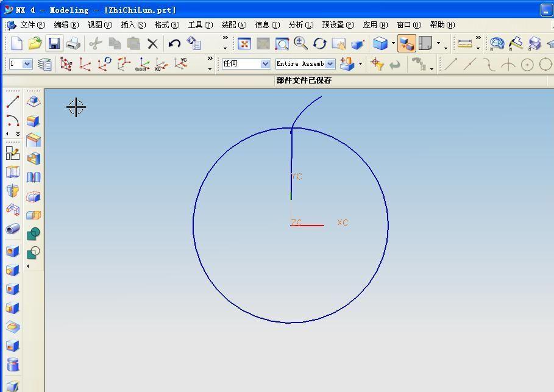Click the Undo arrow icon
The image size is (554, 392).
[175, 43]
